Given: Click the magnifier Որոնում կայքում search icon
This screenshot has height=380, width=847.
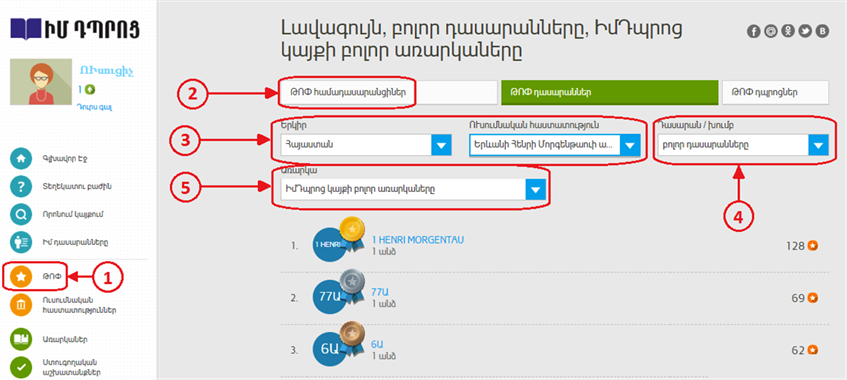Looking at the screenshot, I should pyautogui.click(x=21, y=214).
